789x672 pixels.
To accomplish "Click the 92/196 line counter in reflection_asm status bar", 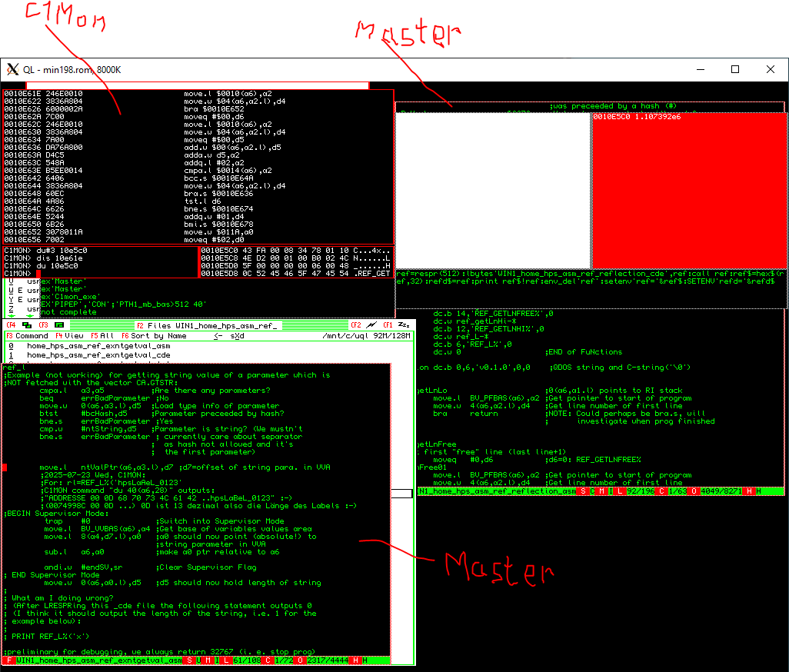I will (641, 491).
